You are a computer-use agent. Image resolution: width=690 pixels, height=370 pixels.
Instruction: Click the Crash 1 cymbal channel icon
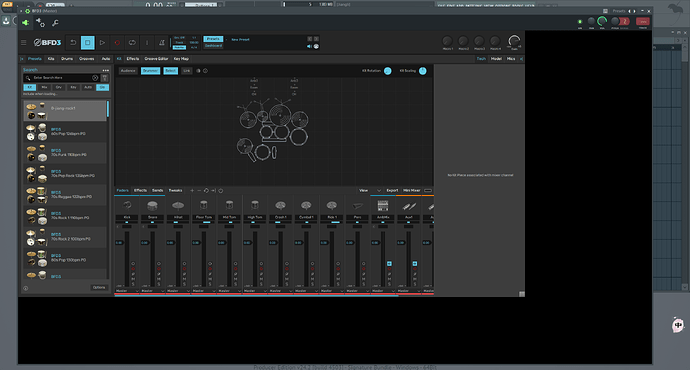280,205
